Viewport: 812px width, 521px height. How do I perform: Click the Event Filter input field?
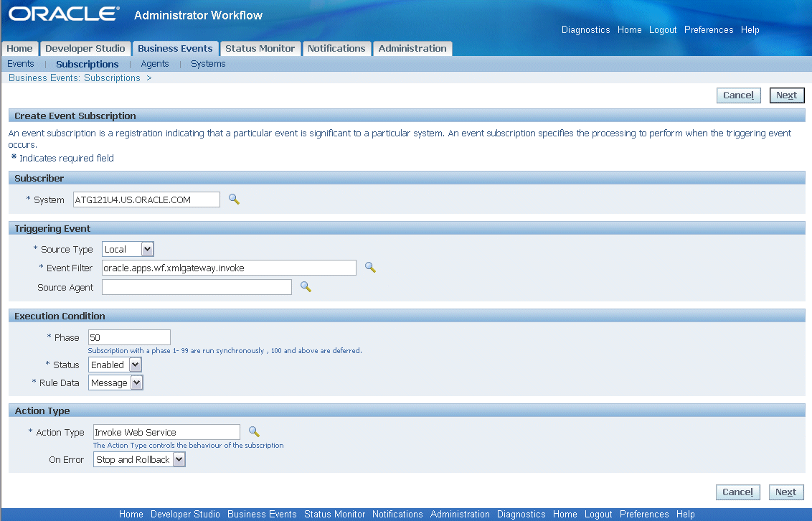[229, 268]
